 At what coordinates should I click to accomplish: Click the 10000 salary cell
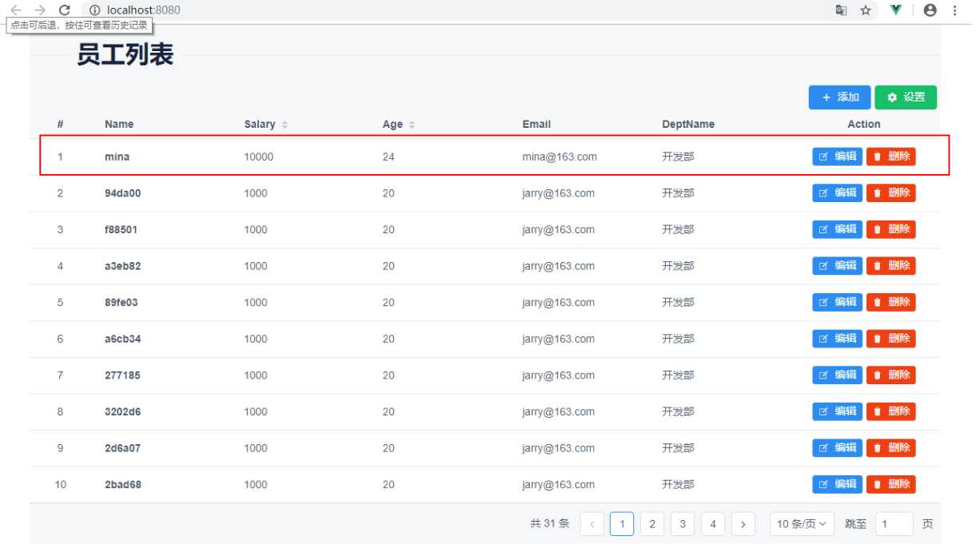point(259,157)
